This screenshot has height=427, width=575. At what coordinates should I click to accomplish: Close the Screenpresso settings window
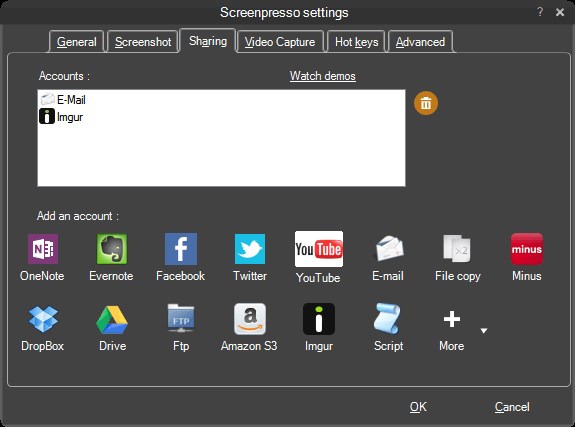coord(560,12)
